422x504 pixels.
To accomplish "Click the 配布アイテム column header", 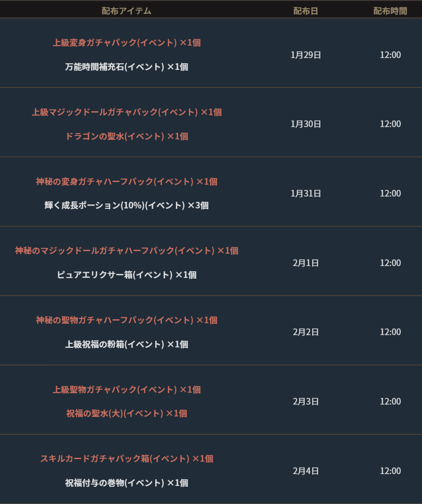I will tap(126, 11).
